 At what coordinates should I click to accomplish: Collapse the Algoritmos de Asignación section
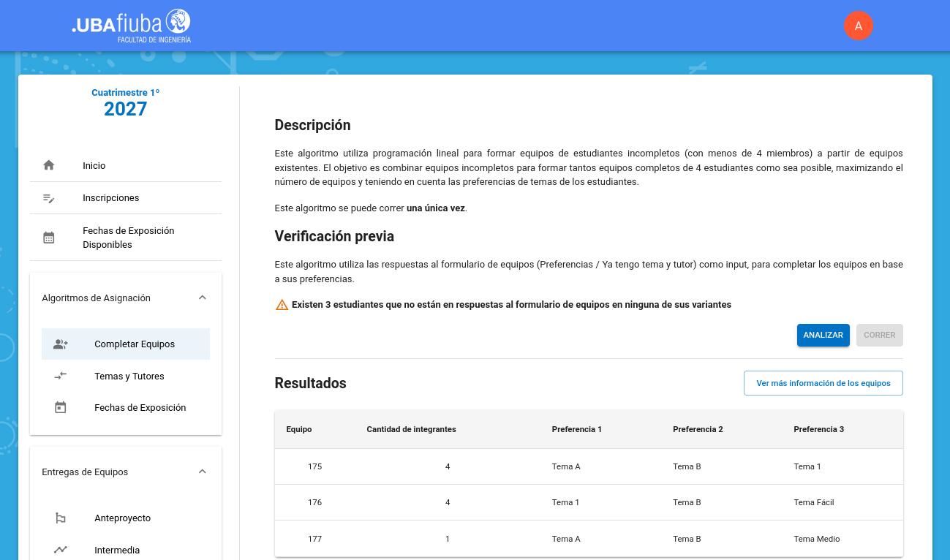click(203, 298)
